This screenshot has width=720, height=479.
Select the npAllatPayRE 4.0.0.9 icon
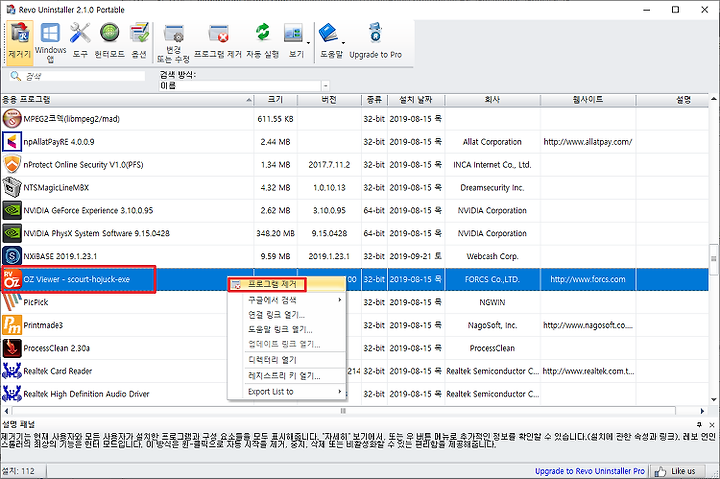click(11, 142)
